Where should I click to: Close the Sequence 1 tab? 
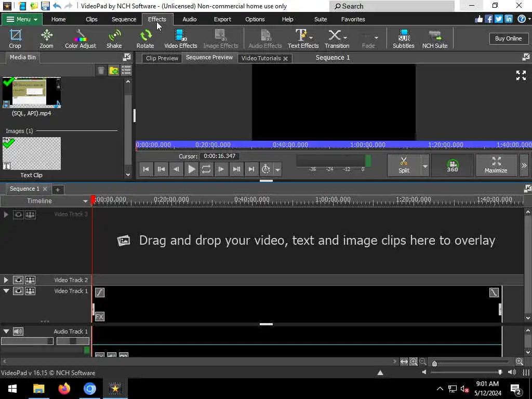coord(45,189)
